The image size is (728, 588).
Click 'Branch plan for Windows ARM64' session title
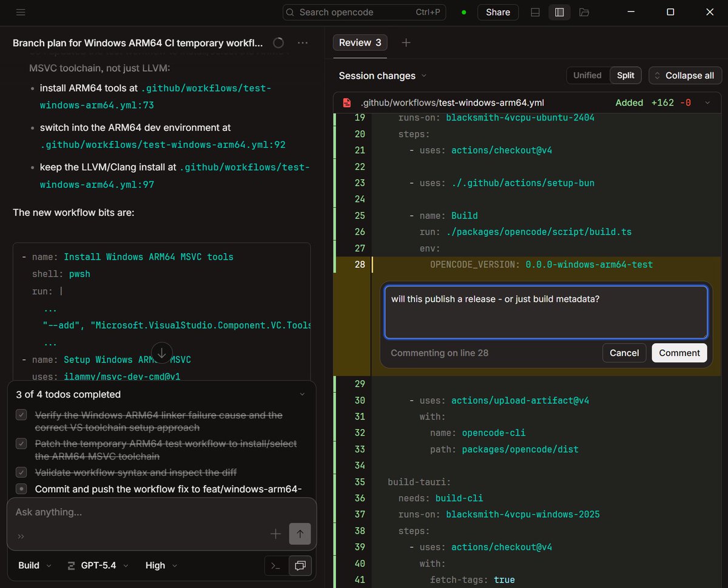(x=138, y=43)
